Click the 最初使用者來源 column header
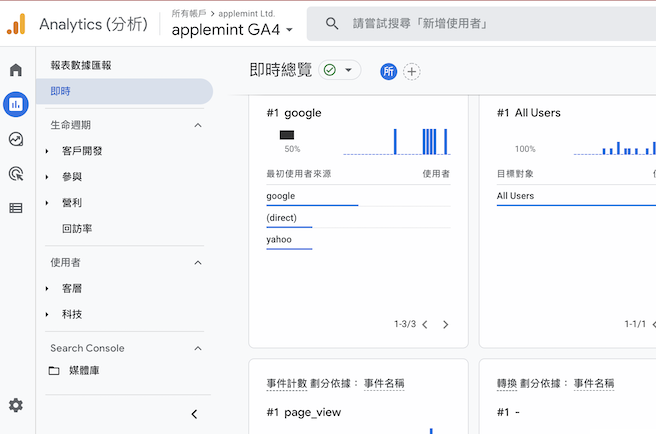656x434 pixels. pos(299,174)
